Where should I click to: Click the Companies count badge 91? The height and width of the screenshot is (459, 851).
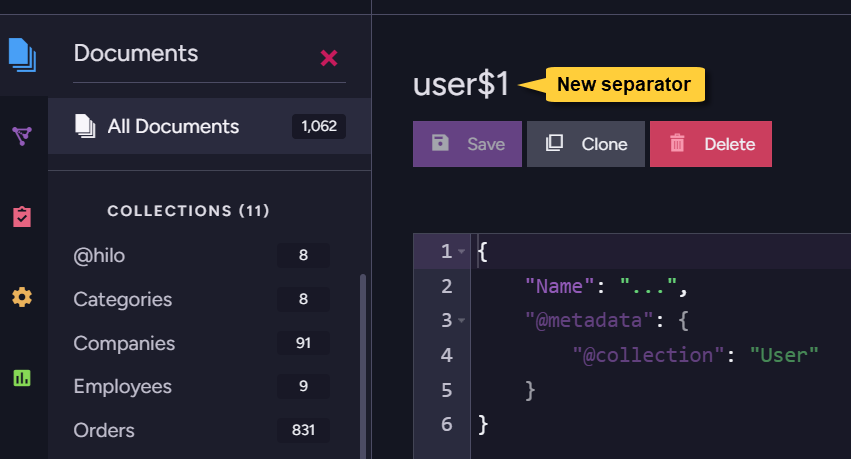[x=303, y=343]
